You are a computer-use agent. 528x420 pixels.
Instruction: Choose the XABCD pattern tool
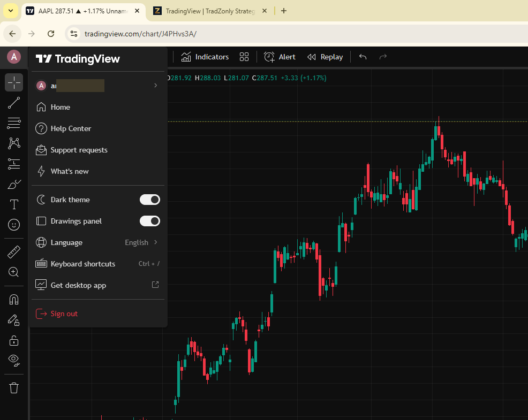point(14,143)
